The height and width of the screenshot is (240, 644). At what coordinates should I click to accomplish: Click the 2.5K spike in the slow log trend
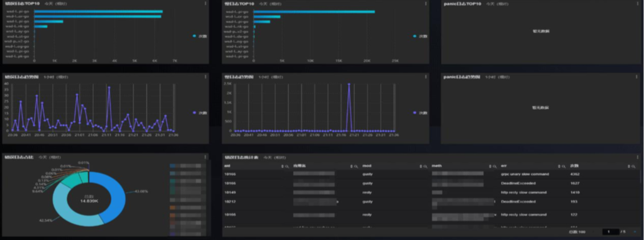(348, 84)
